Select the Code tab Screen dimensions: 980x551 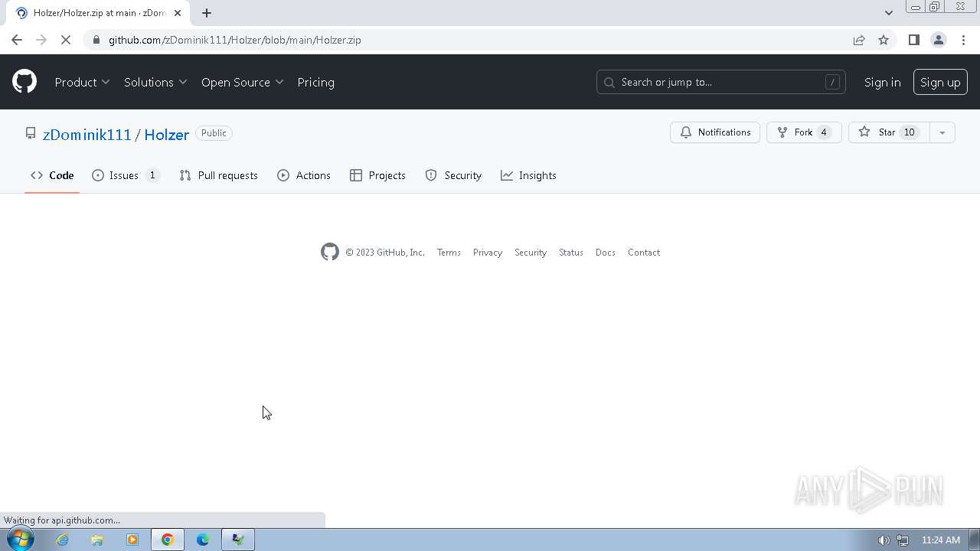tap(52, 175)
